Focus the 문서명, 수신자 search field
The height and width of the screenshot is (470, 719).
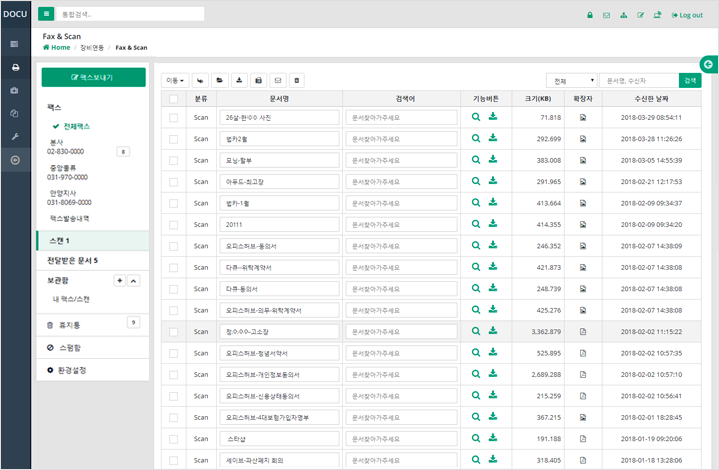click(639, 81)
